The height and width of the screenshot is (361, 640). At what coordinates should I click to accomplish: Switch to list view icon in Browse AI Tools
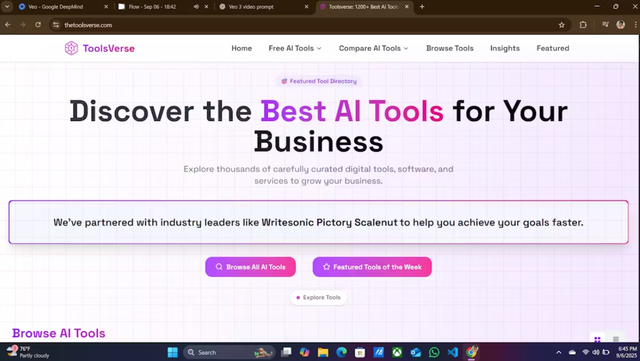pyautogui.click(x=616, y=339)
